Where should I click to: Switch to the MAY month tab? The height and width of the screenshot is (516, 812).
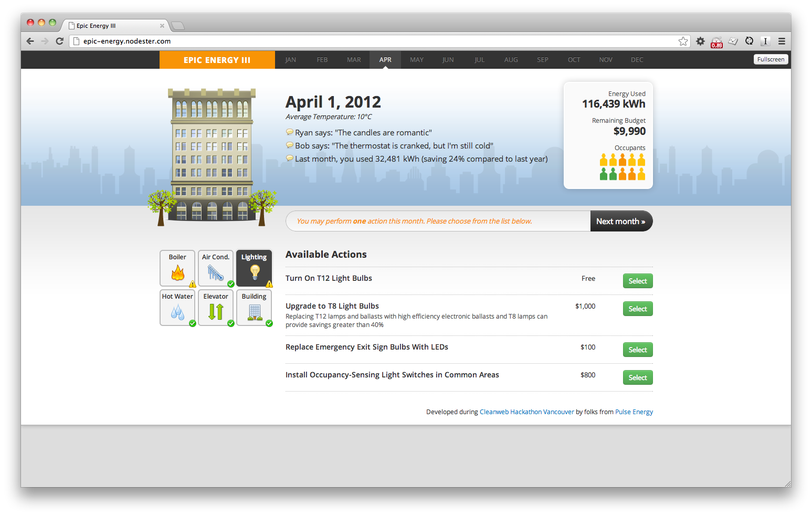coord(417,60)
